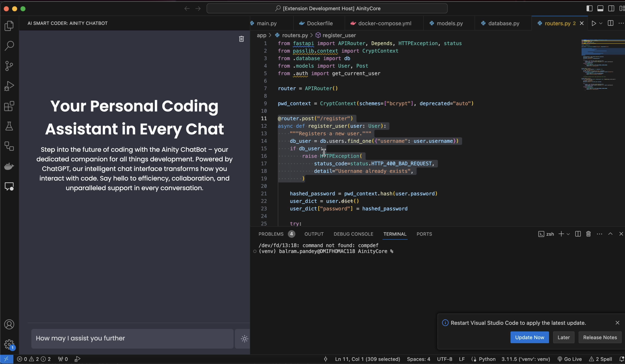Open the Docker whale icon view
Screen dimensions: 625x364
(9, 166)
